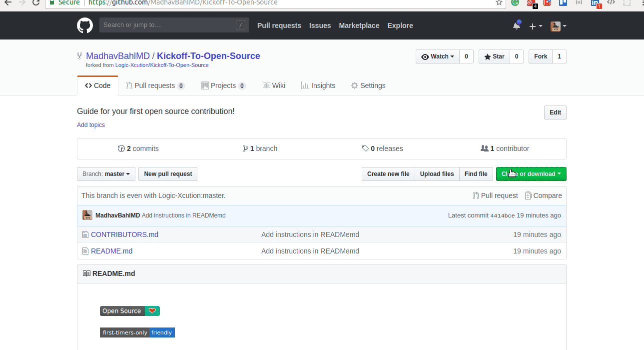The image size is (644, 350).
Task: Switch to the repository Pull requests tab
Action: tap(155, 85)
